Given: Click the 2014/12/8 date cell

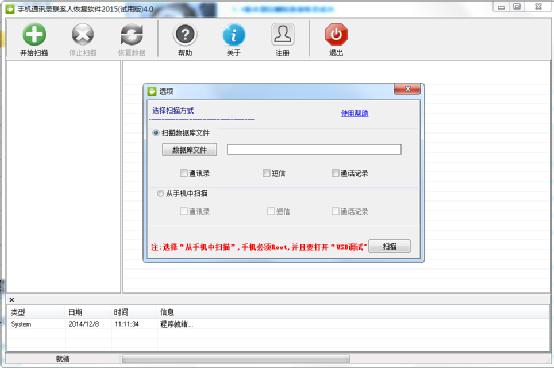Looking at the screenshot, I should pos(84,324).
